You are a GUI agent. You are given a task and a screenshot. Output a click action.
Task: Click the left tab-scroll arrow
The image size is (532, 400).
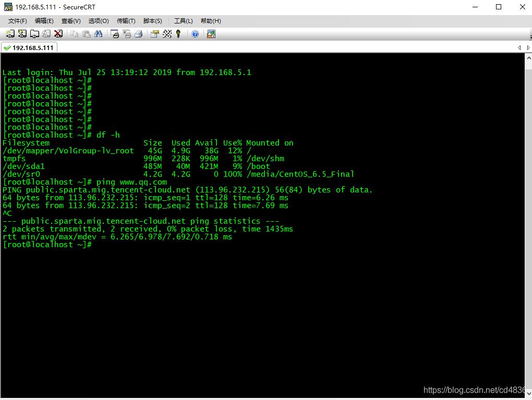[x=518, y=47]
